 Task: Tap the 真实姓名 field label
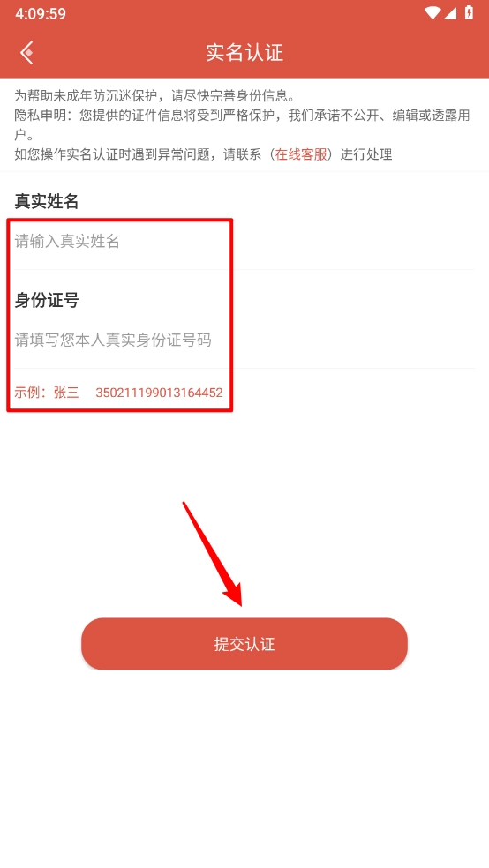click(x=47, y=201)
